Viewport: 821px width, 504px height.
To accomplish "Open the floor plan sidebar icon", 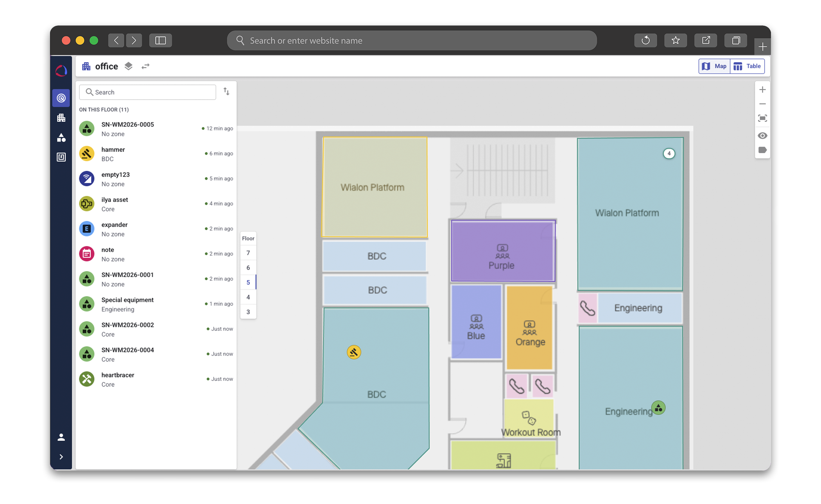I will coord(61,157).
